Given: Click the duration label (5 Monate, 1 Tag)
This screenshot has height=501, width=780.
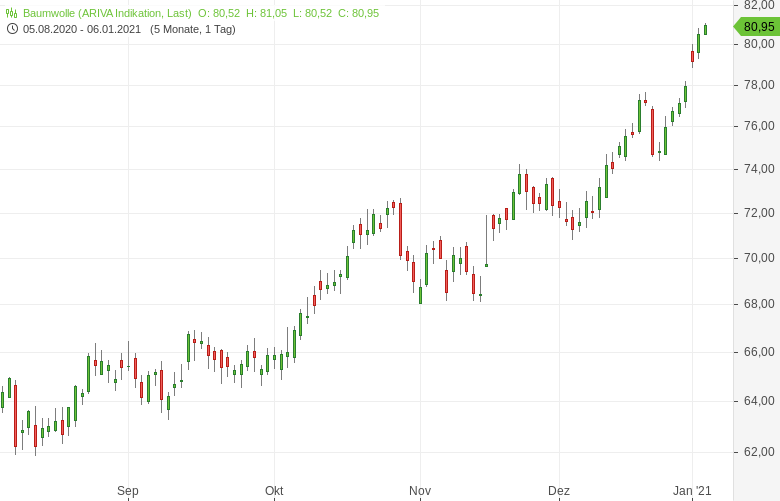Looking at the screenshot, I should click(x=193, y=29).
